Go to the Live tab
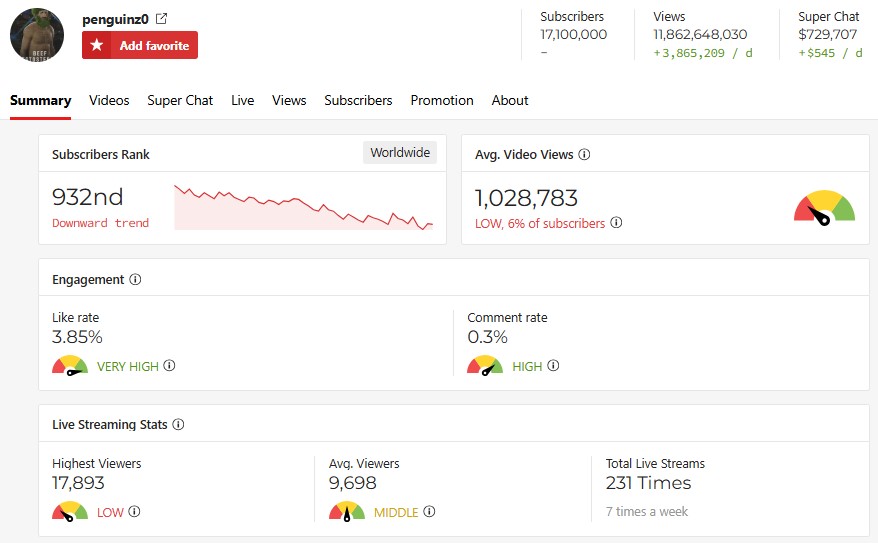This screenshot has width=878, height=543. (x=242, y=100)
